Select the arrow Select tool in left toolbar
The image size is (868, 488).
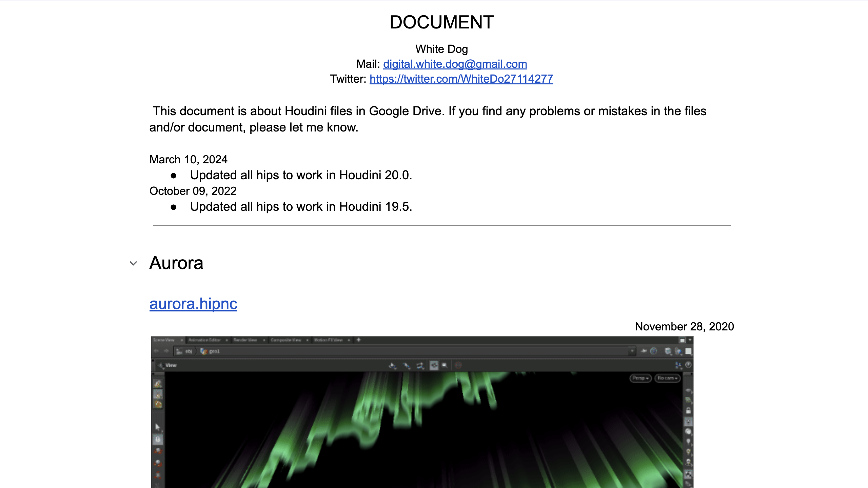(x=158, y=427)
